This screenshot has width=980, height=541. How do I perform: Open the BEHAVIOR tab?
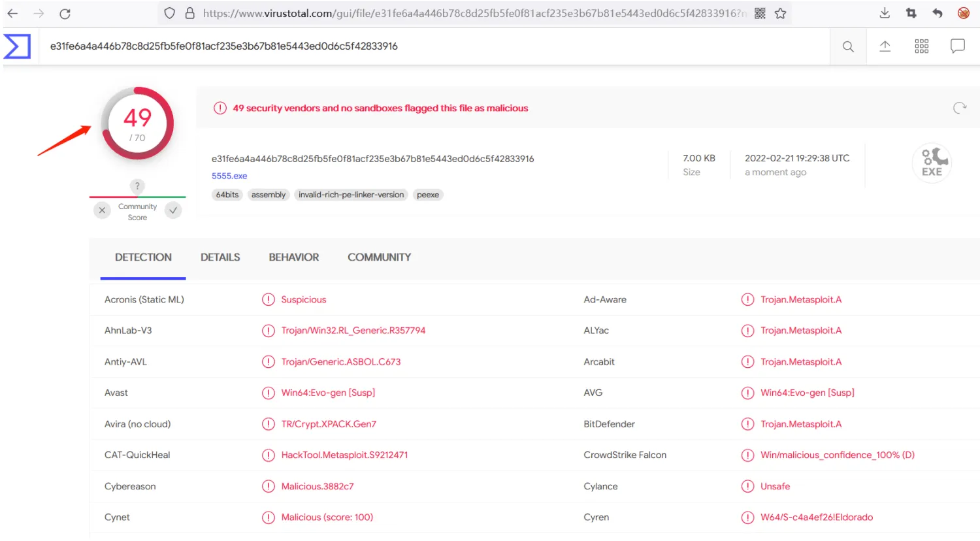[x=294, y=257]
